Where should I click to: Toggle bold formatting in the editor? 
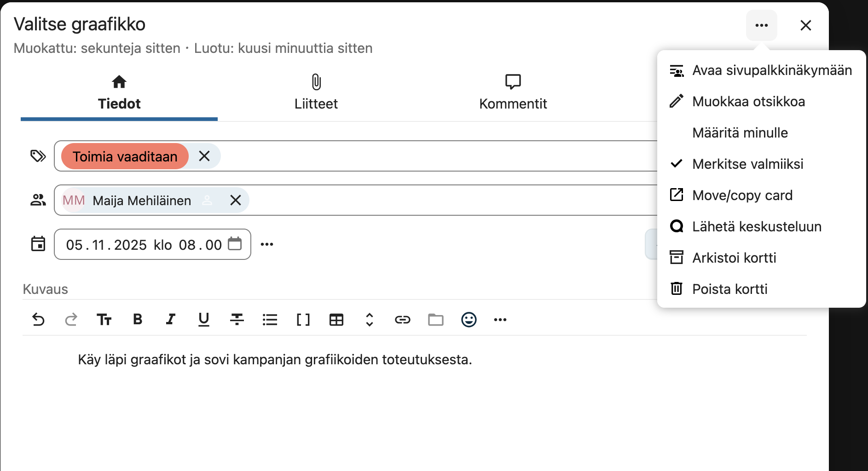coord(137,320)
